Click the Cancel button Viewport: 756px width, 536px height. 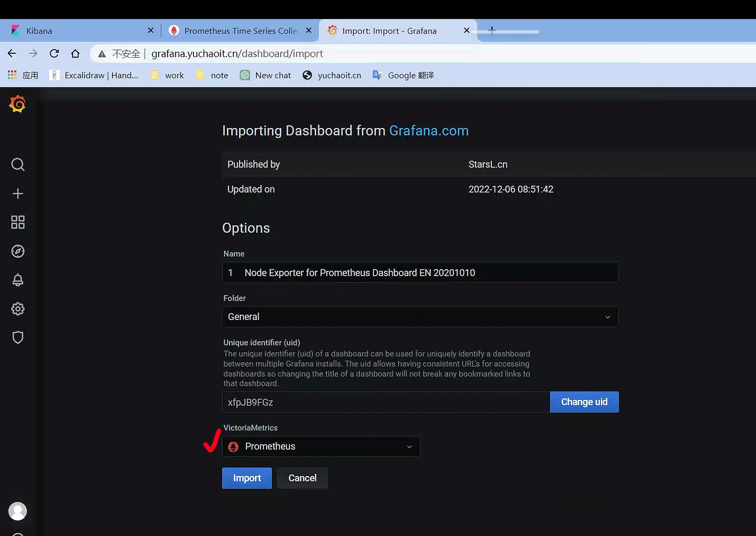click(x=302, y=478)
